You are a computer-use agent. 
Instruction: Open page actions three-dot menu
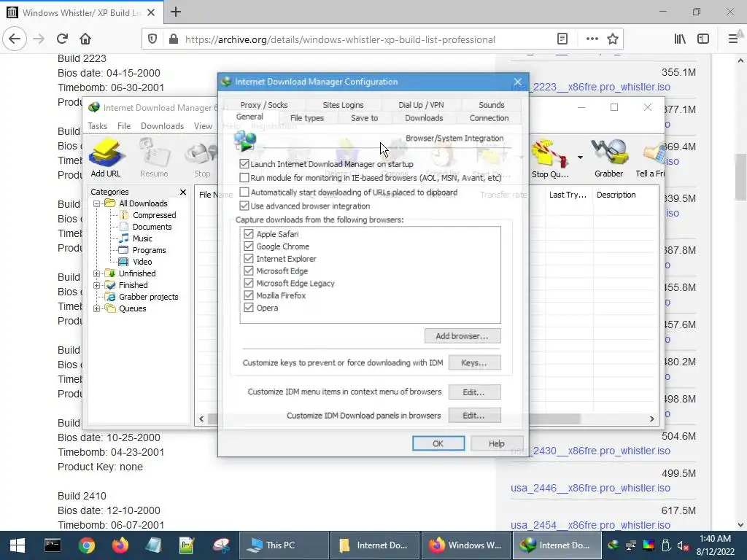592,39
